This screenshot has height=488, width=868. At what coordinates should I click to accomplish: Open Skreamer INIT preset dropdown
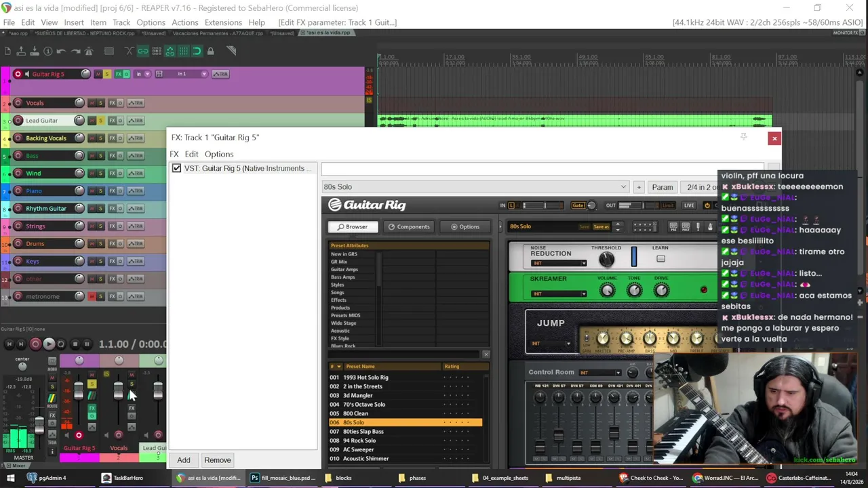(559, 294)
